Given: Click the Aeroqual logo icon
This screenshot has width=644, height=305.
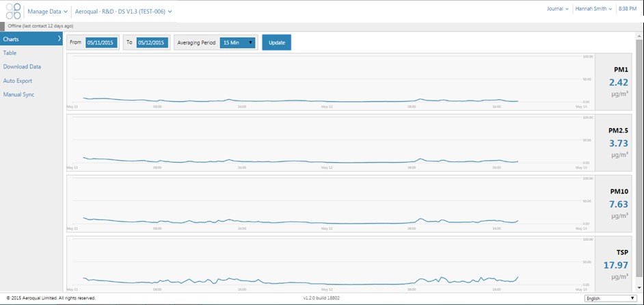Looking at the screenshot, I should click(x=13, y=12).
